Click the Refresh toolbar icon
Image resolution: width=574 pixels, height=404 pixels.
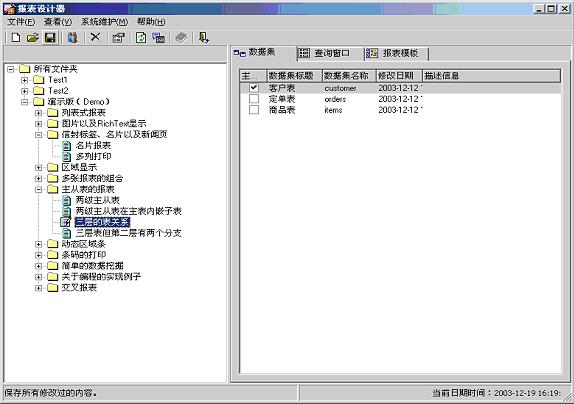[141, 37]
